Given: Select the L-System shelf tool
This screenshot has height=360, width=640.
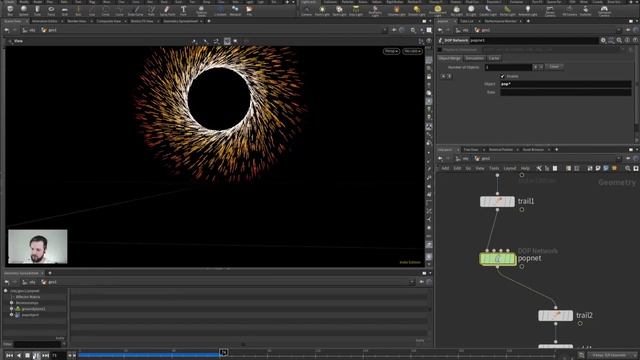Looking at the screenshot, I should (220, 10).
